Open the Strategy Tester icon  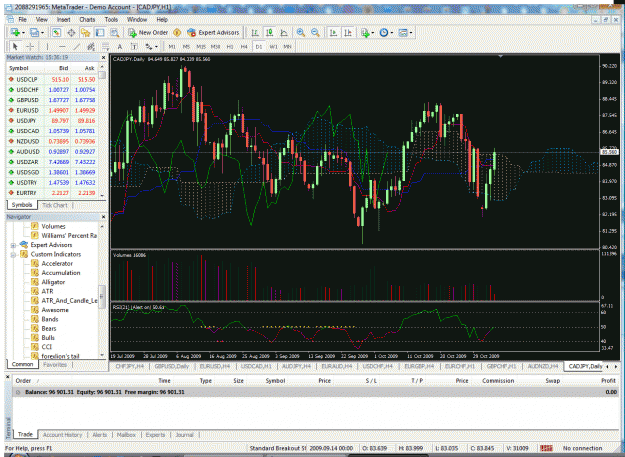114,33
